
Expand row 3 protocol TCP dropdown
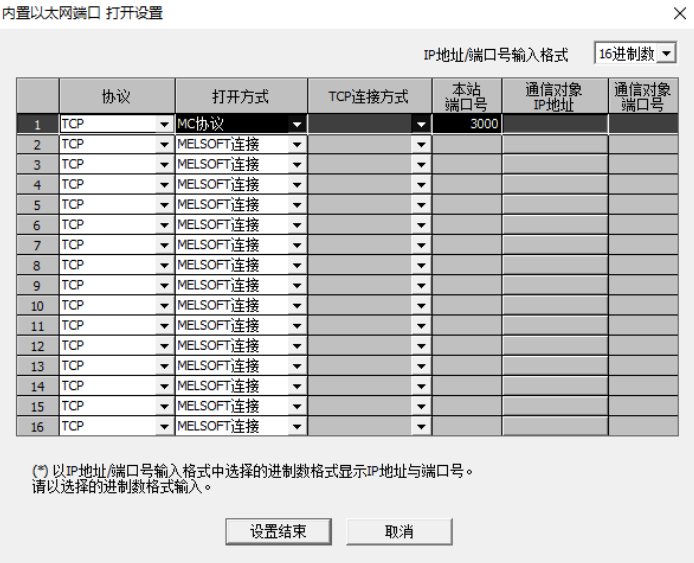click(x=164, y=165)
